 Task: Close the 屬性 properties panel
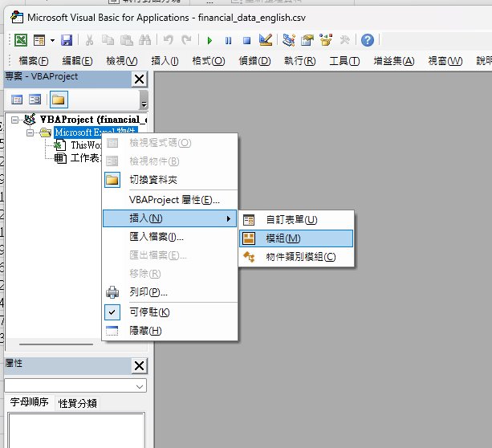coord(139,366)
